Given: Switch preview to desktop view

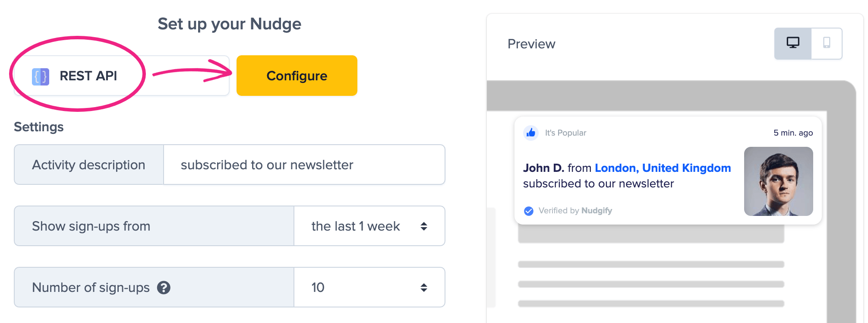Looking at the screenshot, I should pos(792,43).
